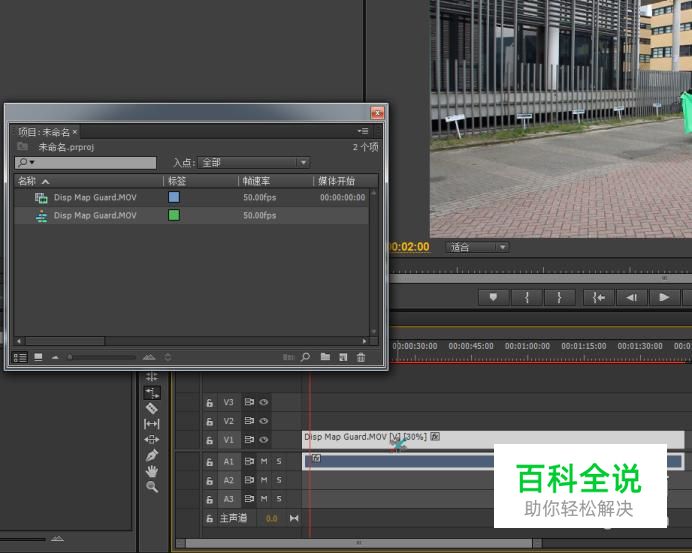Select the 项目:未命名 panel tab
692x553 pixels.
44,132
